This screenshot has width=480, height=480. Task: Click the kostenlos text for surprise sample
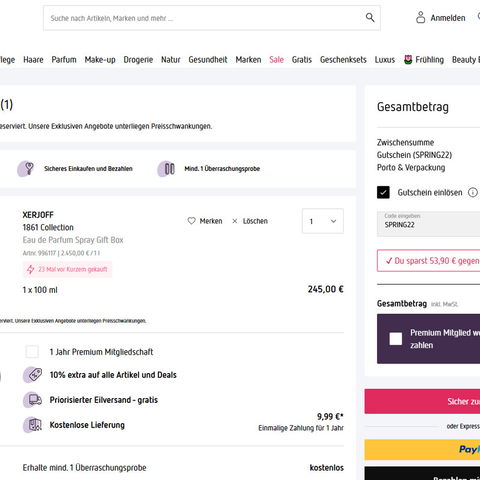click(x=327, y=468)
